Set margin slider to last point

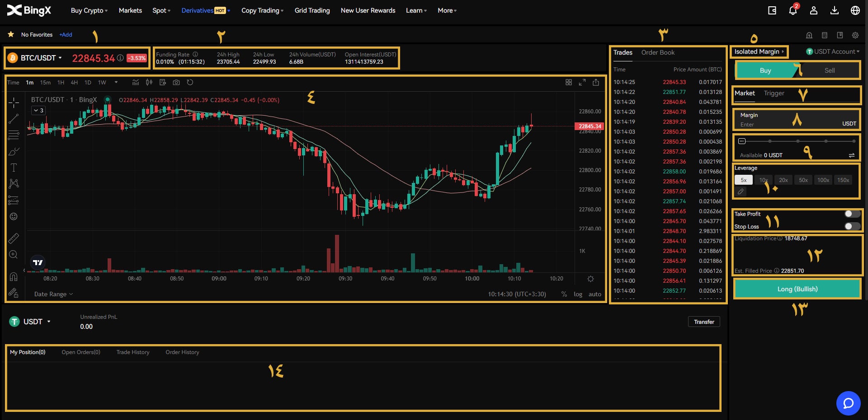(854, 141)
